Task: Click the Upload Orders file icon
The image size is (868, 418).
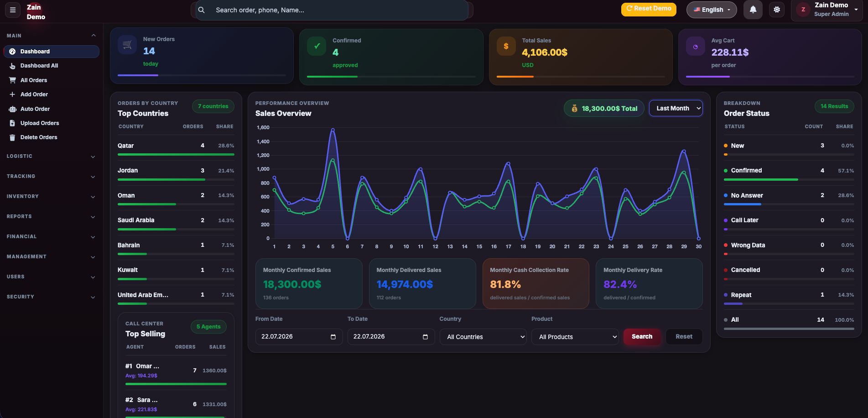Action: pos(12,123)
